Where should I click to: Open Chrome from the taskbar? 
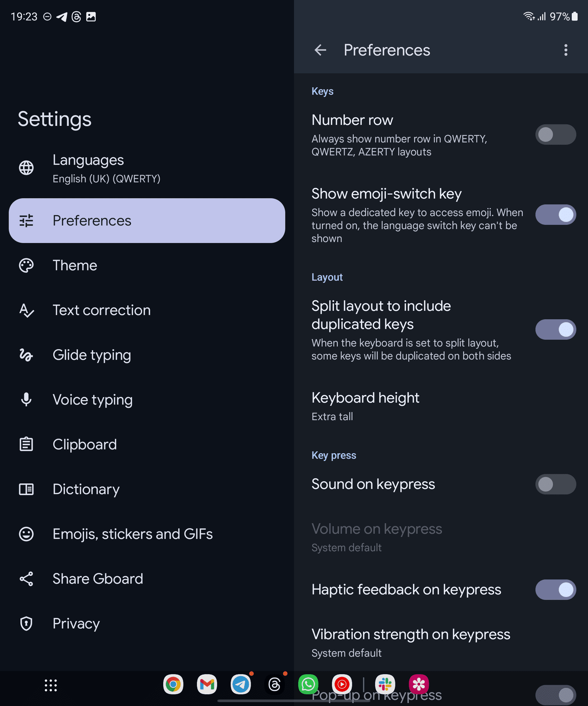(x=173, y=684)
